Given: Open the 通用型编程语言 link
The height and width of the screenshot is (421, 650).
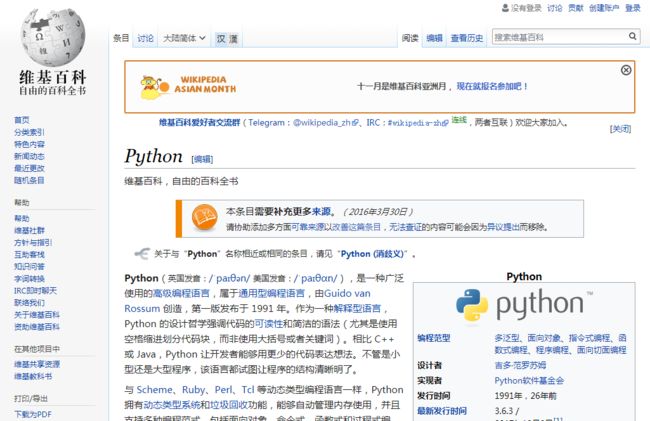Looking at the screenshot, I should point(272,293).
